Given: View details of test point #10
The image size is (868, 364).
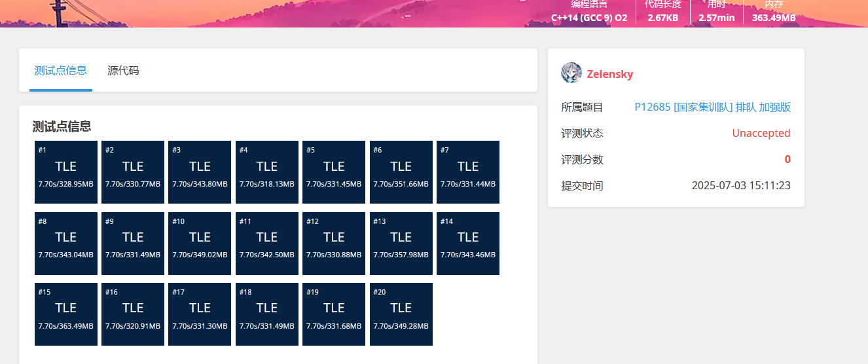Looking at the screenshot, I should pyautogui.click(x=200, y=244).
